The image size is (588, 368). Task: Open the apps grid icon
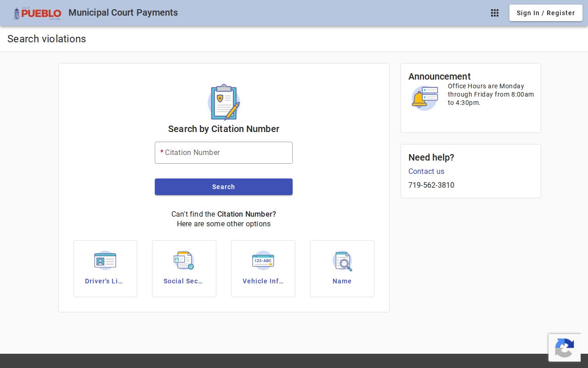495,13
